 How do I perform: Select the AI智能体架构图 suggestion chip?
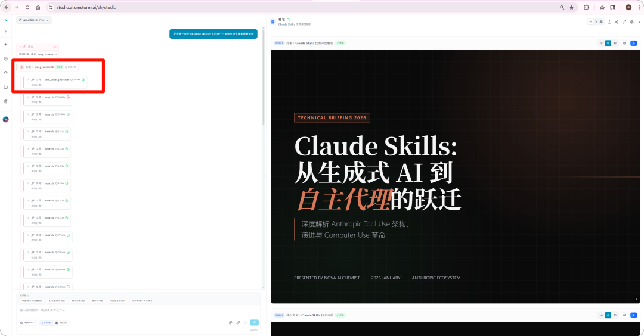(x=57, y=301)
